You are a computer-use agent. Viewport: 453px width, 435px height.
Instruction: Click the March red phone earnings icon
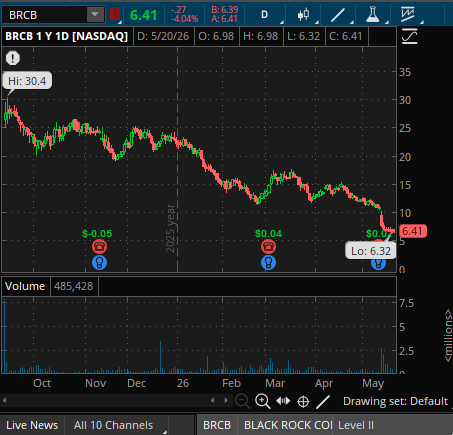click(x=268, y=247)
